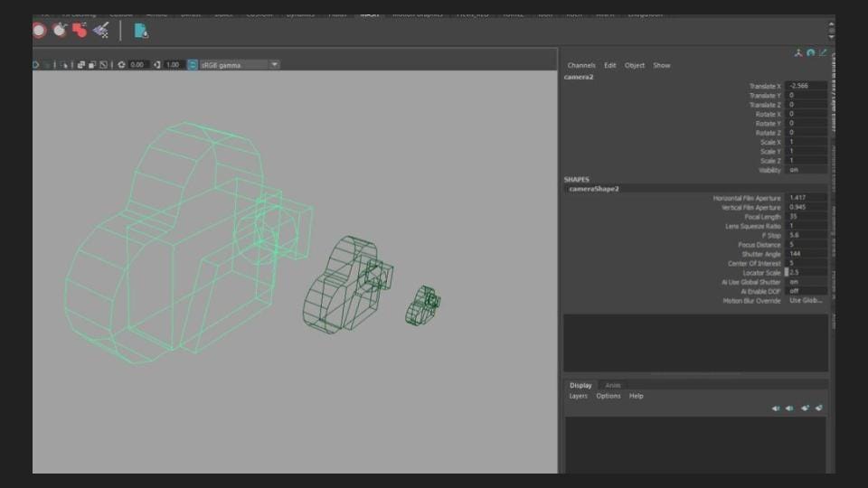Click the second layer icon of four in the Layer Editor
This screenshot has height=488, width=868.
[789, 408]
